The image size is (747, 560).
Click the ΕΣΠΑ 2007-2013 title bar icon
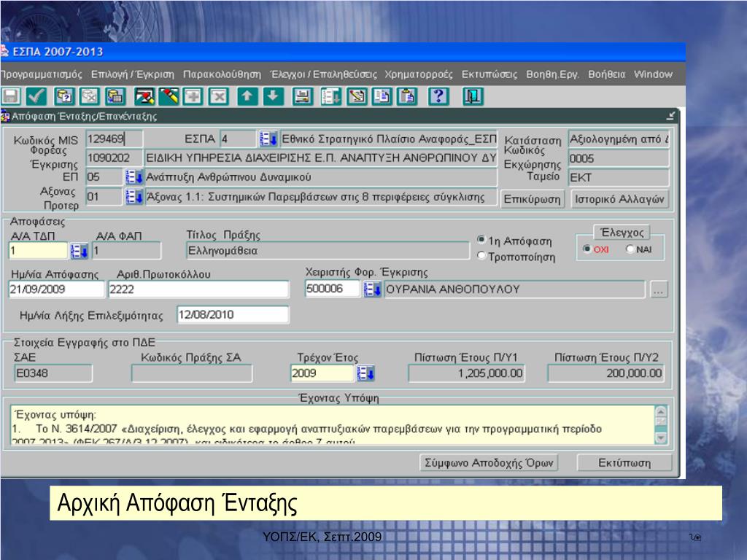(x=4, y=51)
